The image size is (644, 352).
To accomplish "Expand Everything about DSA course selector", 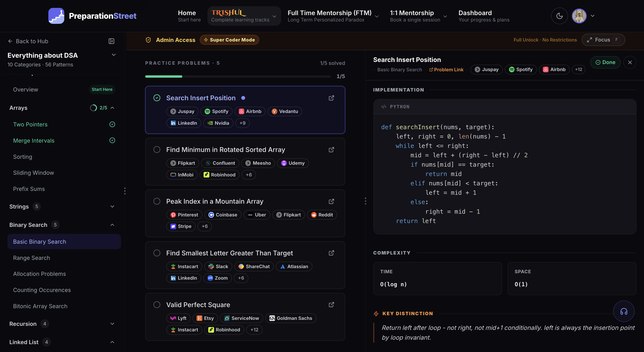I will (114, 55).
